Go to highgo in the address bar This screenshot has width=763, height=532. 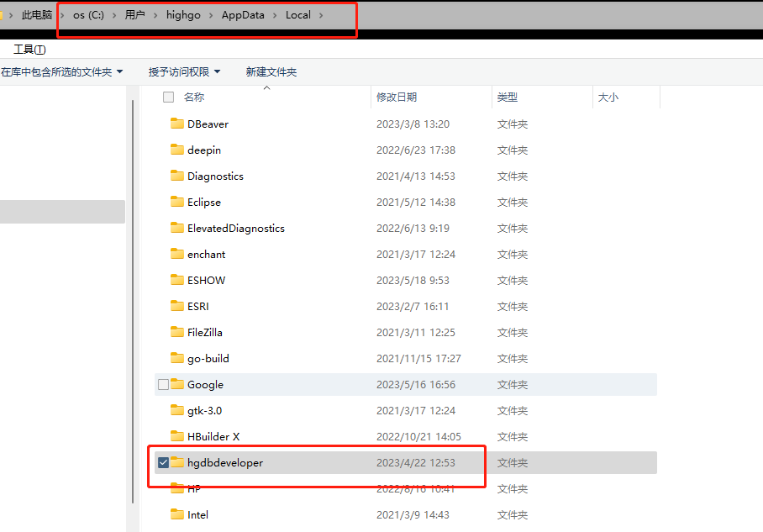(x=183, y=15)
